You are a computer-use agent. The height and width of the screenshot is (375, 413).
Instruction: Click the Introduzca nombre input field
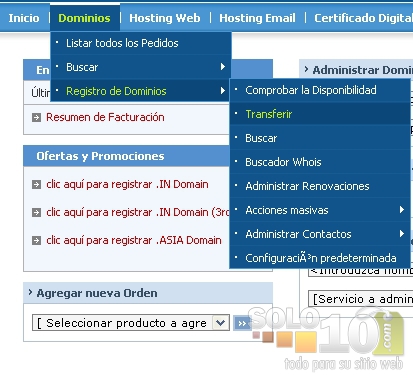[x=361, y=272]
